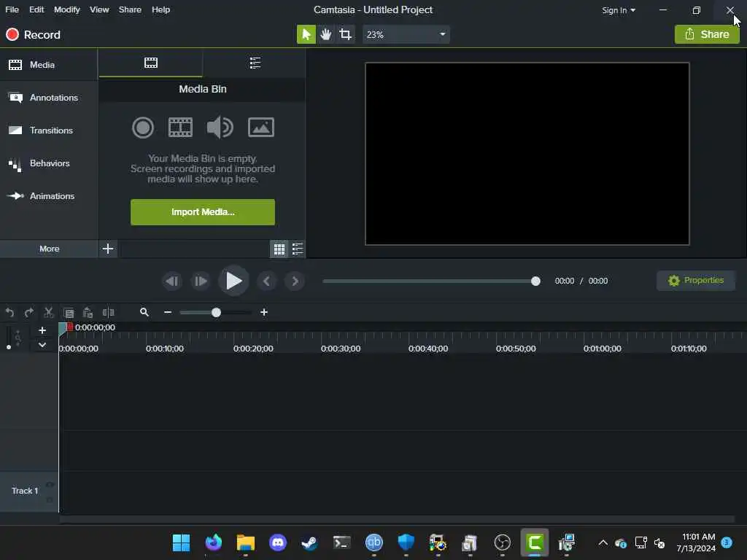Click the Undo arrow icon
The width and height of the screenshot is (747, 560).
point(9,312)
